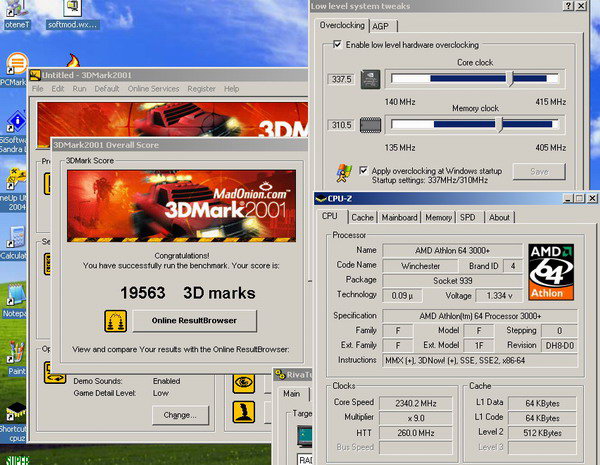Click the Multiplier value x 9.0
This screenshot has height=465, width=600.
click(x=416, y=418)
